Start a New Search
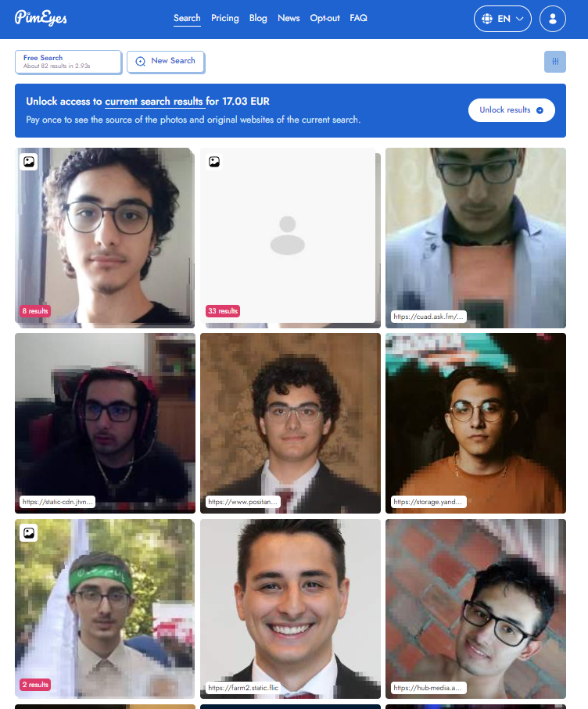The width and height of the screenshot is (588, 709). [166, 62]
